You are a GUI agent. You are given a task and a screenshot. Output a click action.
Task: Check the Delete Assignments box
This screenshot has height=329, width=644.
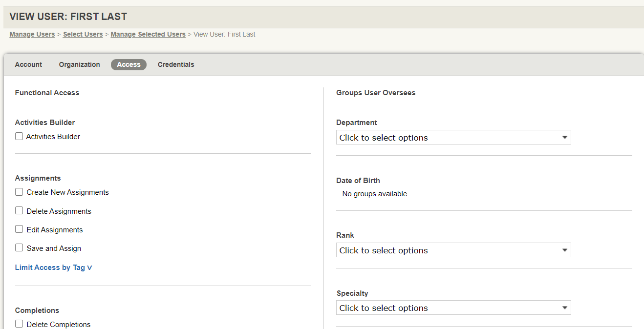coord(19,211)
